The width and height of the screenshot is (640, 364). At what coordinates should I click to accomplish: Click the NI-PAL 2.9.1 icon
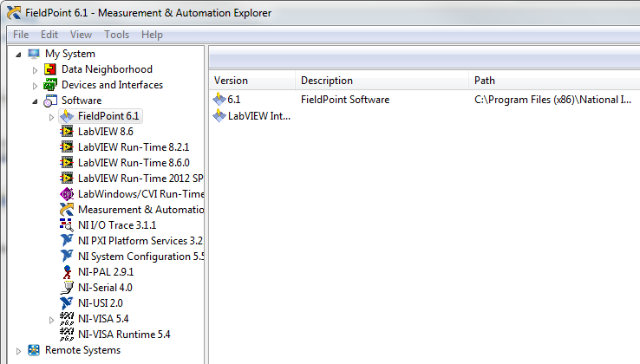coord(67,272)
